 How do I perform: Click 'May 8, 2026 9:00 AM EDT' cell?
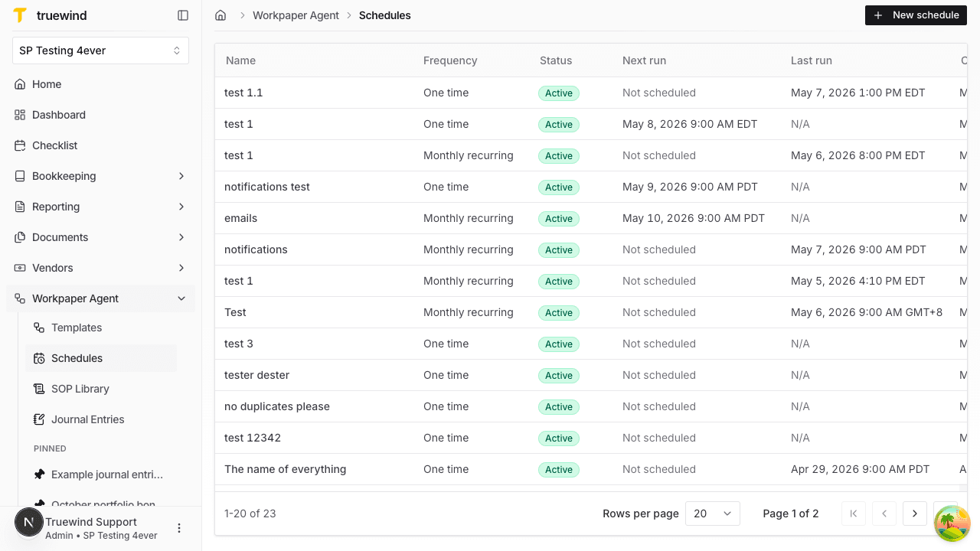click(690, 124)
